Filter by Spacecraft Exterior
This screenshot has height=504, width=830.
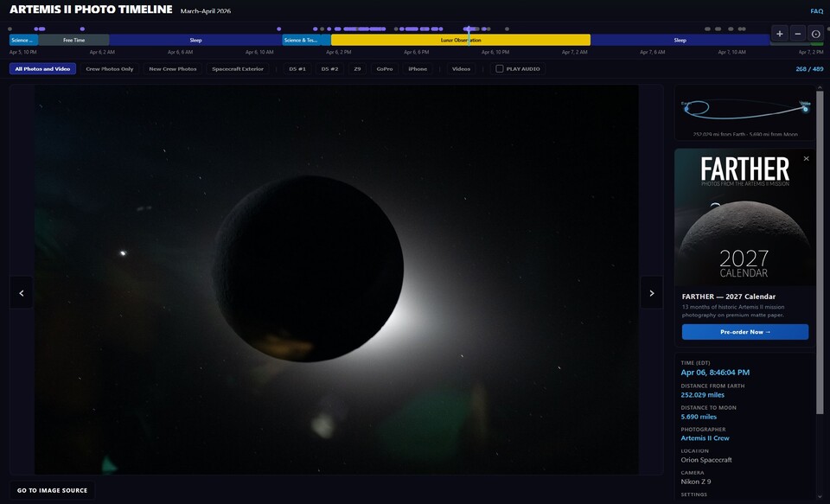point(238,69)
